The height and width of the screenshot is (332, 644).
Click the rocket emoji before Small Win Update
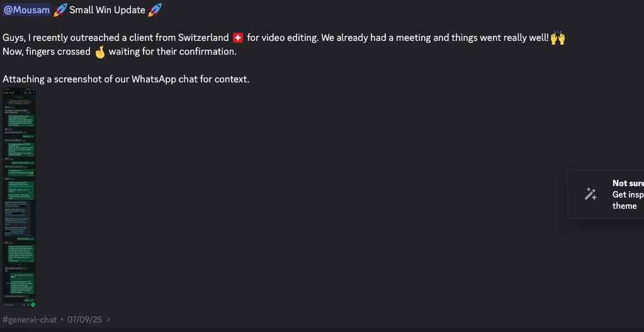60,10
